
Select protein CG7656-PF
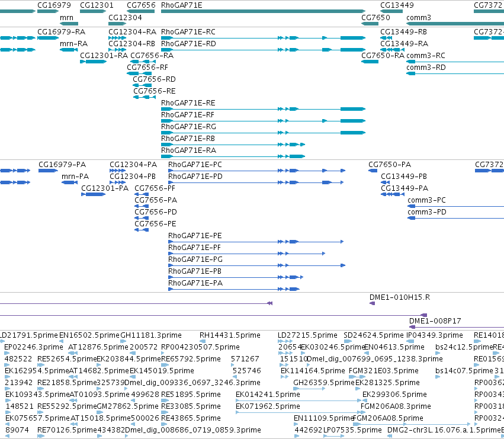pyautogui.click(x=155, y=189)
